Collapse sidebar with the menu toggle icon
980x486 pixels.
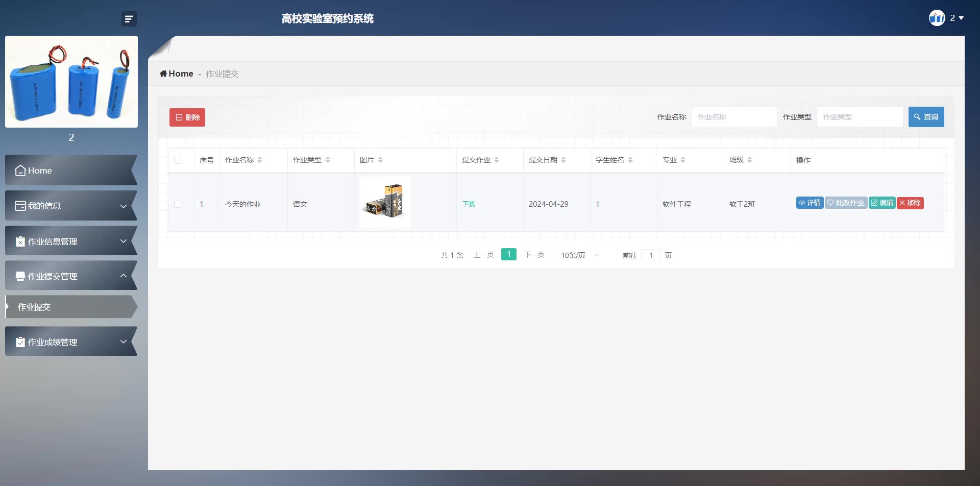click(x=129, y=19)
